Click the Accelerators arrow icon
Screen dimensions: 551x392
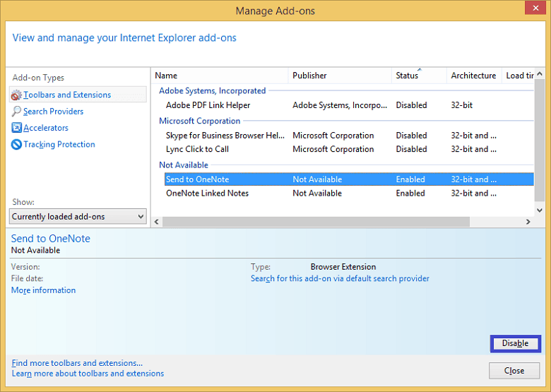(16, 128)
